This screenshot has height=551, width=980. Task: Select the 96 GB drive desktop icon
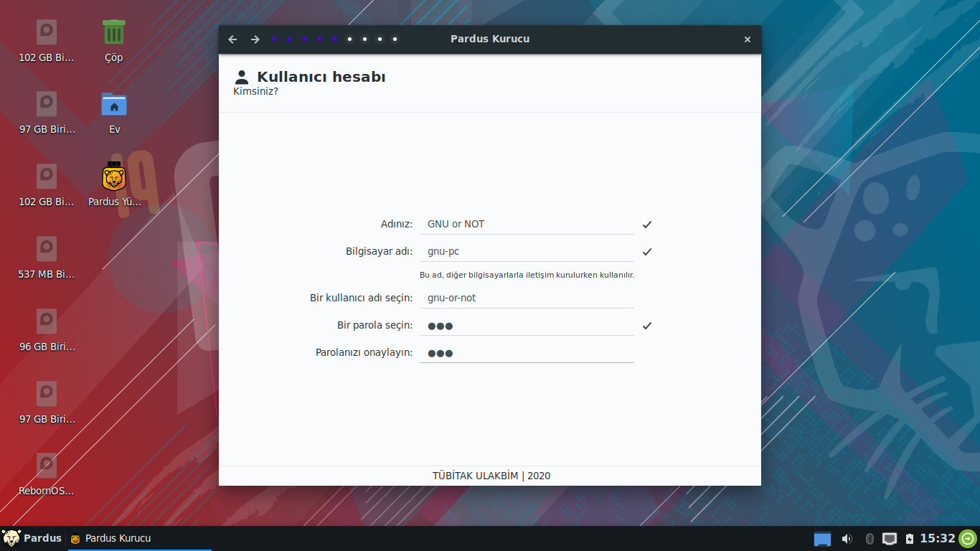pos(47,330)
